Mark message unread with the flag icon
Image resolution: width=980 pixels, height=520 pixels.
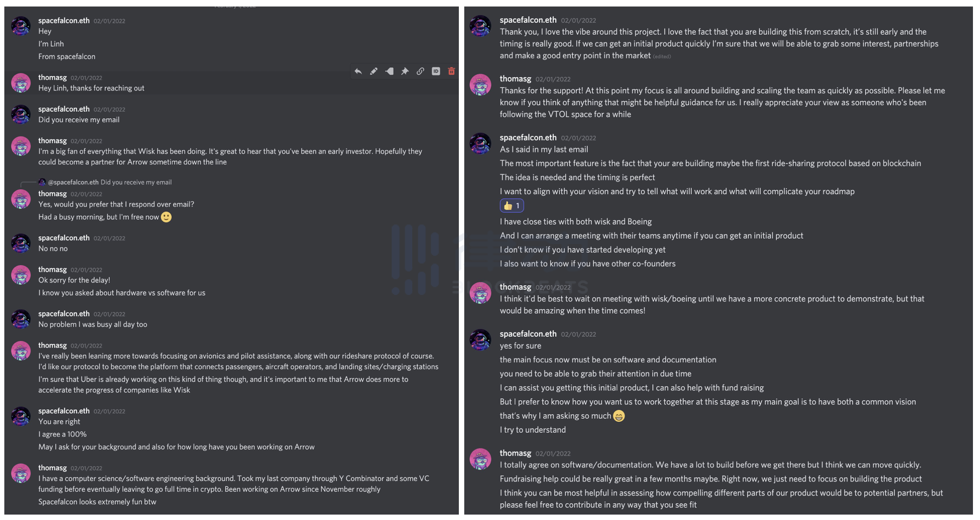[389, 71]
